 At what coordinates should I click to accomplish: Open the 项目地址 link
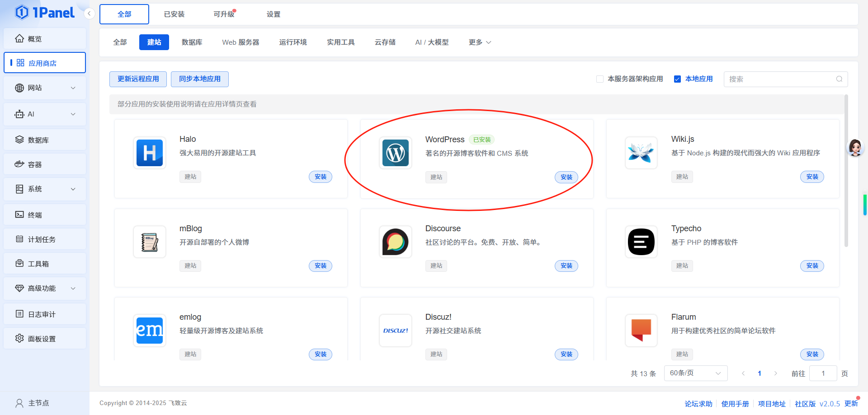click(x=772, y=404)
